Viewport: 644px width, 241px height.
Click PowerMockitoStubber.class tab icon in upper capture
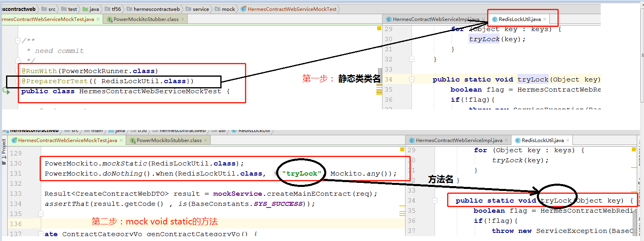click(110, 19)
